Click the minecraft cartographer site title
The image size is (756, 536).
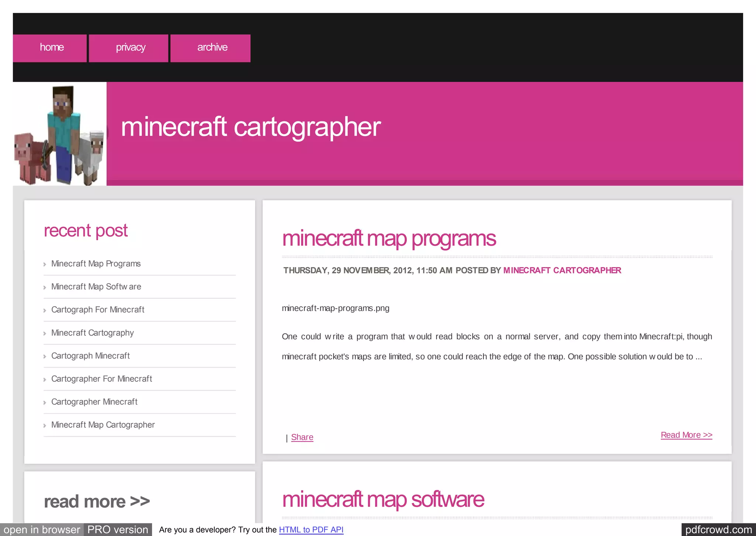pyautogui.click(x=251, y=127)
